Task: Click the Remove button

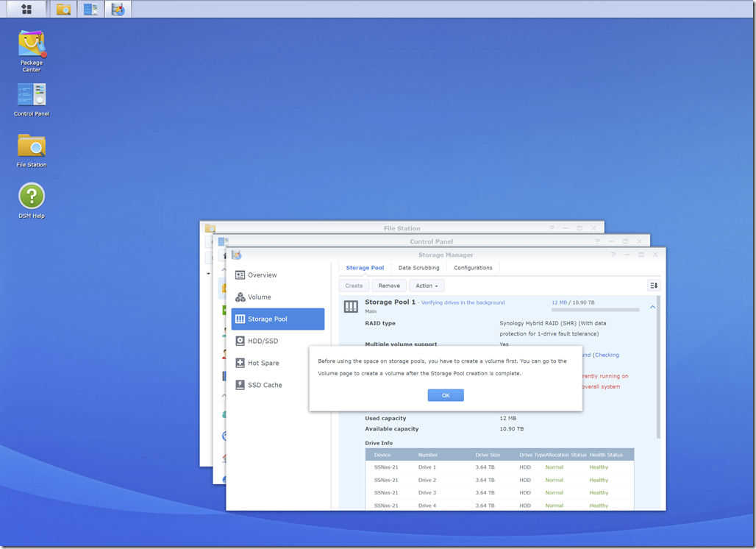Action: point(389,286)
